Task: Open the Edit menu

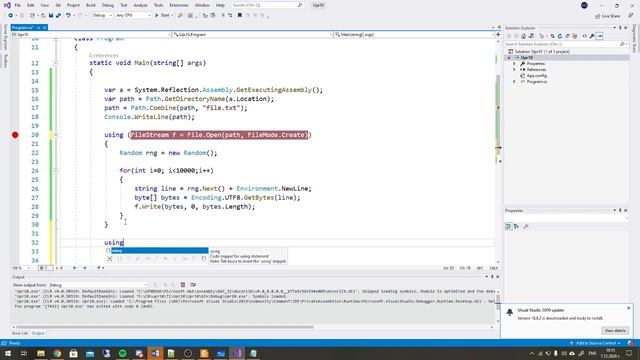Action: pyautogui.click(x=31, y=5)
